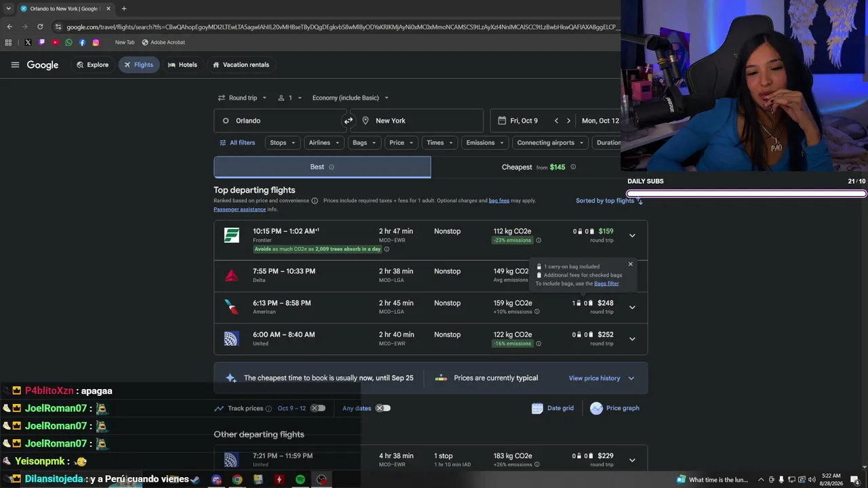This screenshot has height=488, width=868.
Task: Go to previous departure date arrow
Action: click(x=556, y=121)
